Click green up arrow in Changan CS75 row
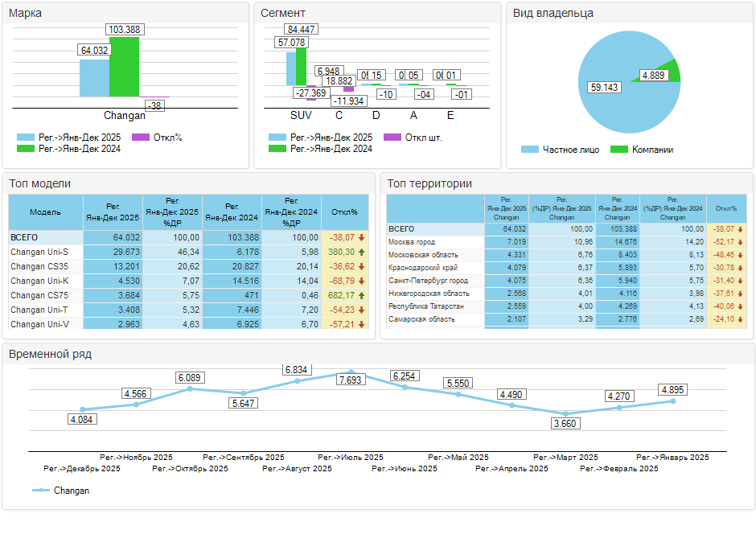 coord(362,295)
